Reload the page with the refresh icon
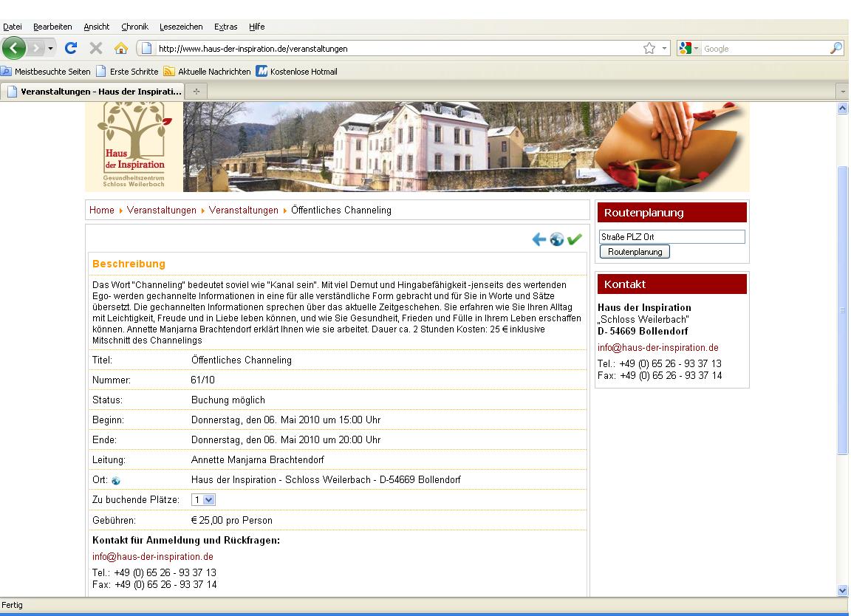Viewport: 851px width, 616px height. (x=72, y=49)
